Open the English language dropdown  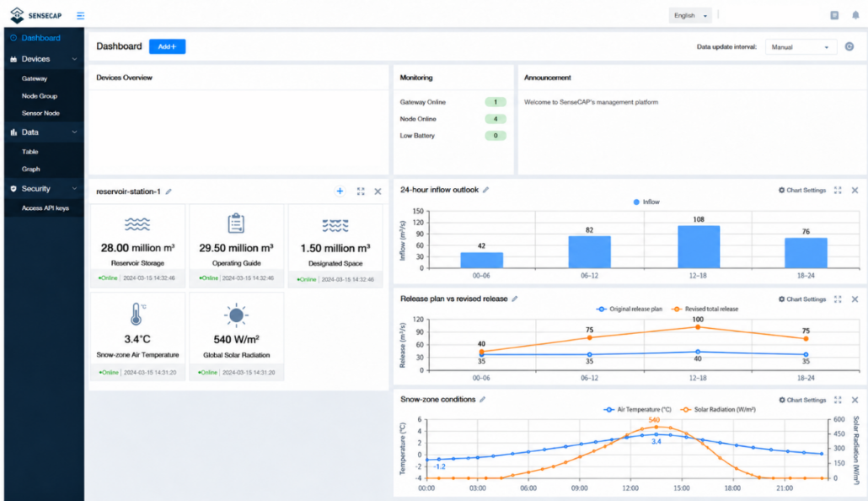(689, 15)
